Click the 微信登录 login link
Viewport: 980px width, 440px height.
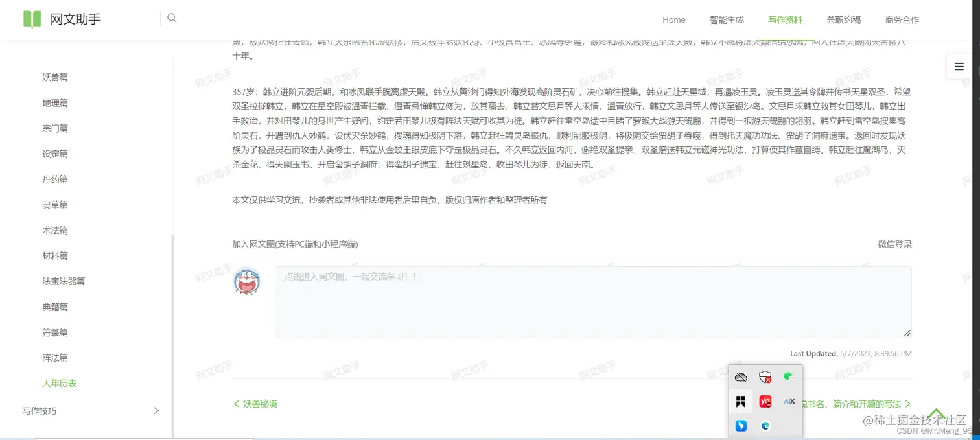point(894,244)
